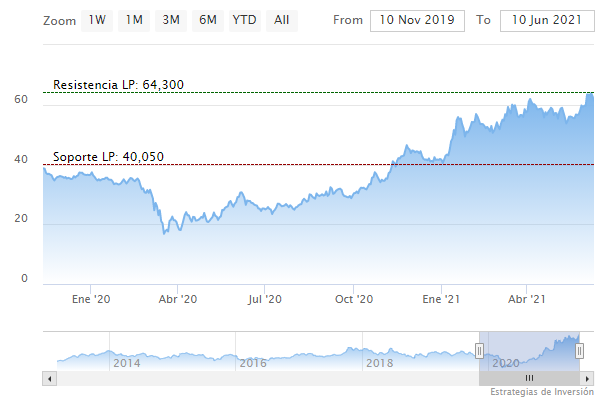Image resolution: width=606 pixels, height=405 pixels.
Task: Click the 2014 area in navigator
Action: click(x=126, y=363)
